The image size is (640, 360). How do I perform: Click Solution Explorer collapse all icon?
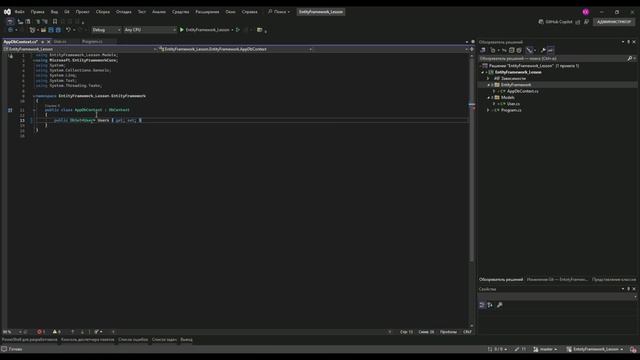[511, 50]
